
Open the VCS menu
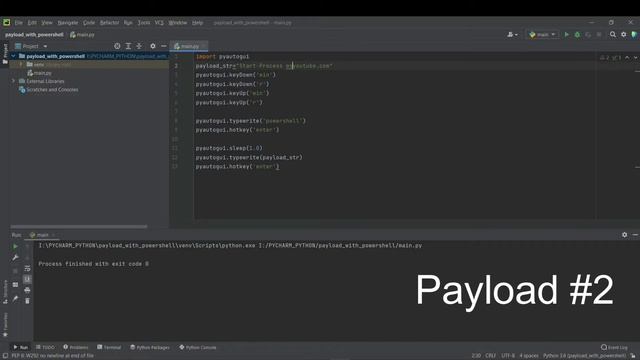pos(159,23)
